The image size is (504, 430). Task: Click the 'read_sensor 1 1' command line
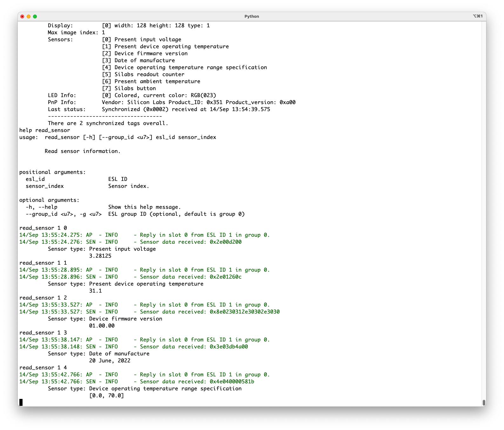(x=43, y=263)
